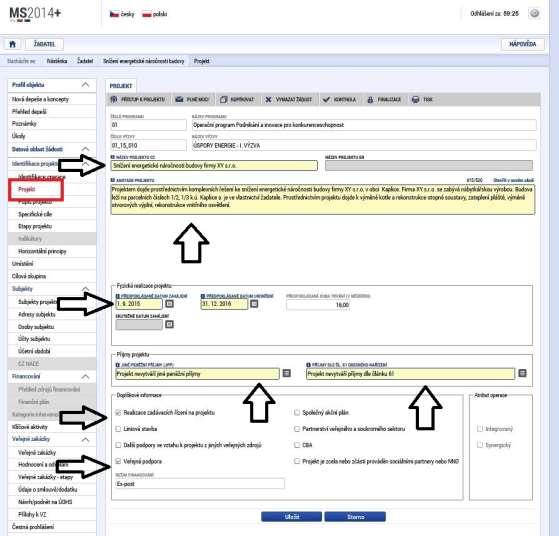The width and height of the screenshot is (559, 536).
Task: Open calendar for předpokládané datum ukončení
Action: (x=254, y=304)
